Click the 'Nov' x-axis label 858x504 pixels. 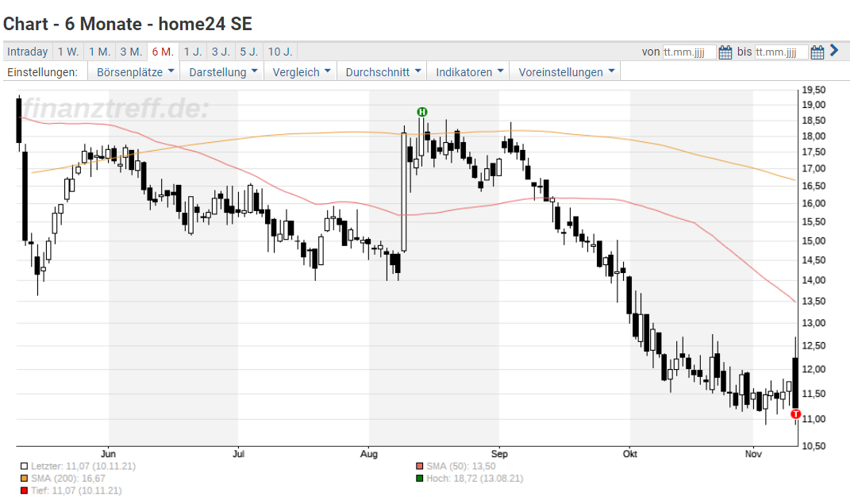click(x=753, y=454)
